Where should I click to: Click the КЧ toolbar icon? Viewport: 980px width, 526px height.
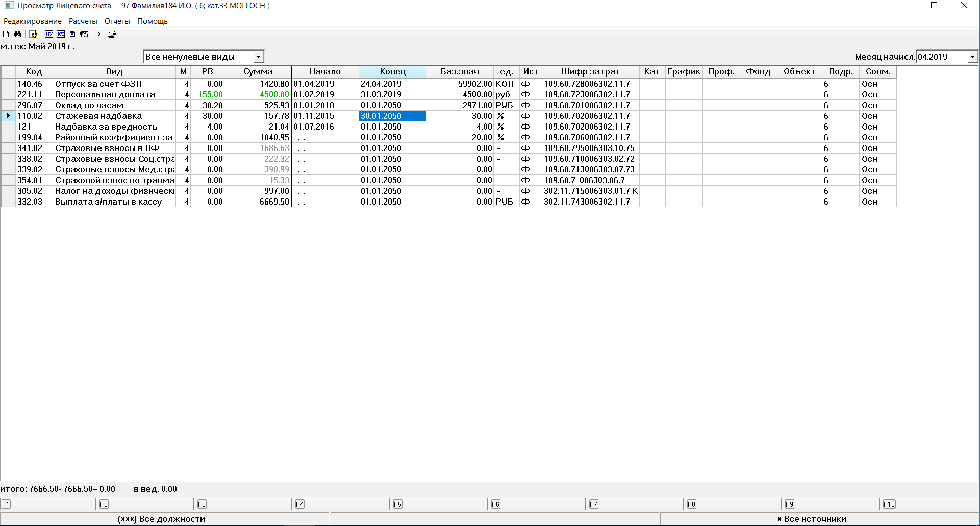coord(61,34)
